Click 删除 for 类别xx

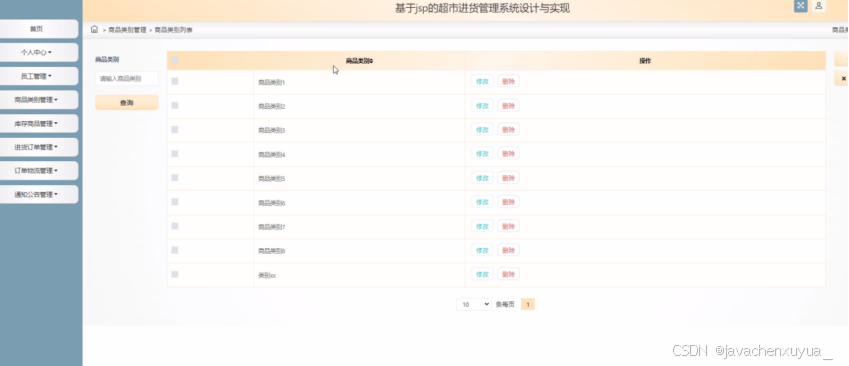508,274
